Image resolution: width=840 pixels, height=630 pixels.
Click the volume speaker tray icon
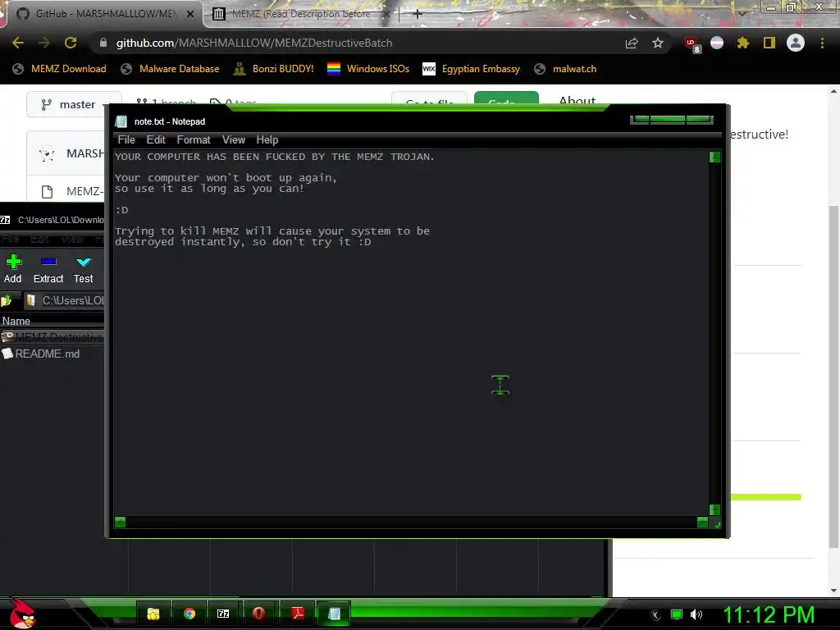tap(696, 614)
